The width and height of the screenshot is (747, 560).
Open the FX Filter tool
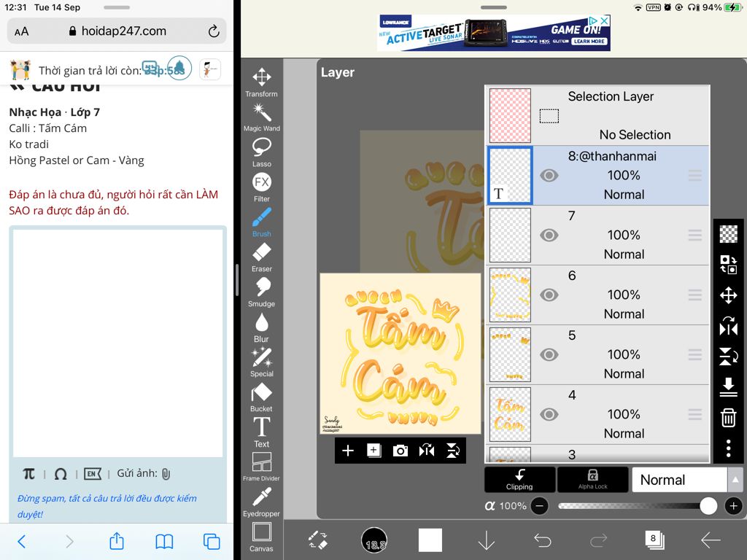262,187
